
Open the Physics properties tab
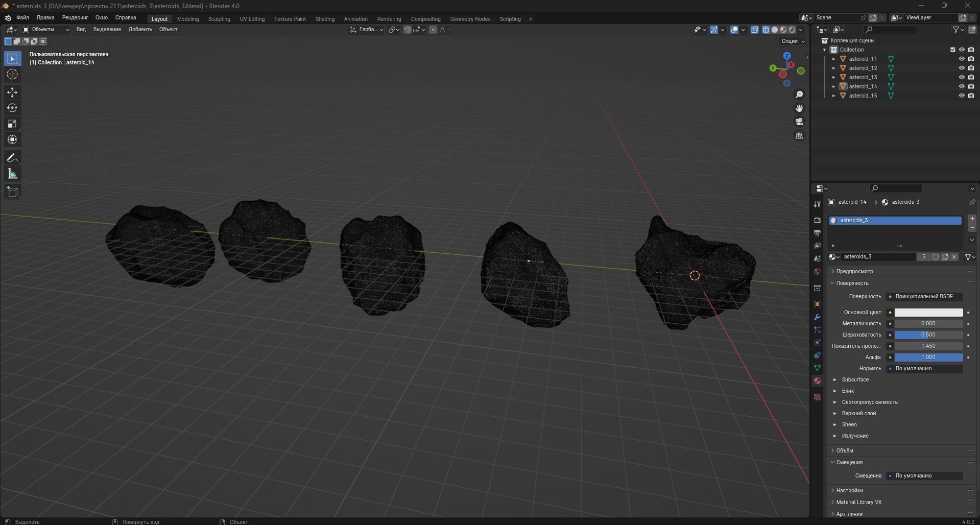coord(817,343)
